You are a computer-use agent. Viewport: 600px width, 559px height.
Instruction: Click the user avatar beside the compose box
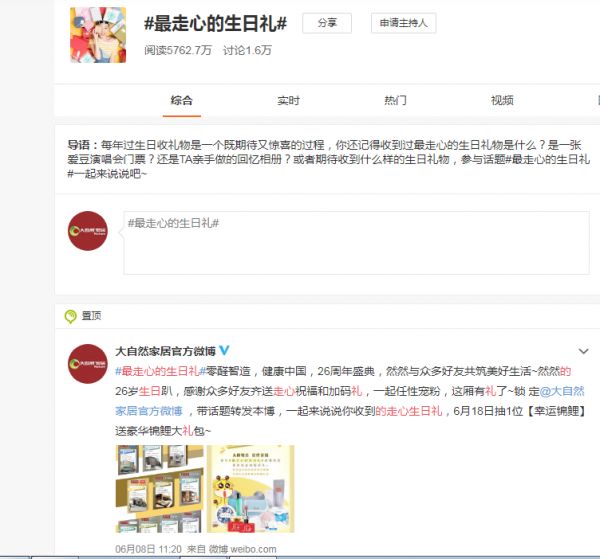click(87, 231)
